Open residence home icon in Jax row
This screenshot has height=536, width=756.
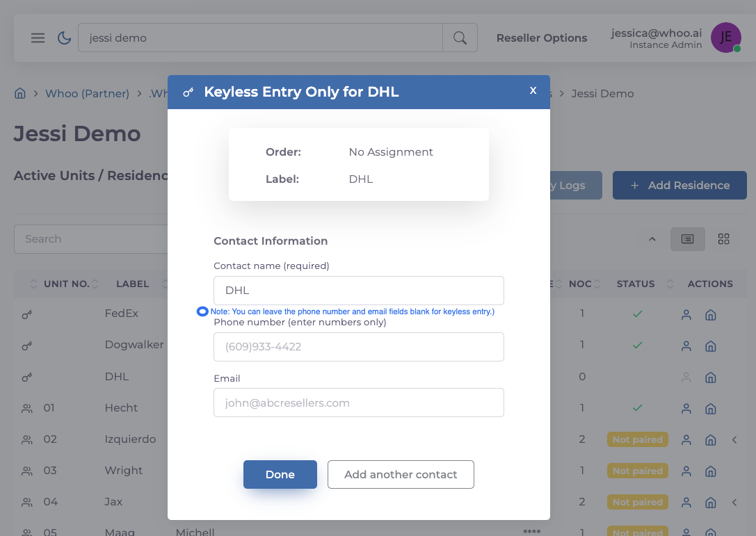(710, 503)
